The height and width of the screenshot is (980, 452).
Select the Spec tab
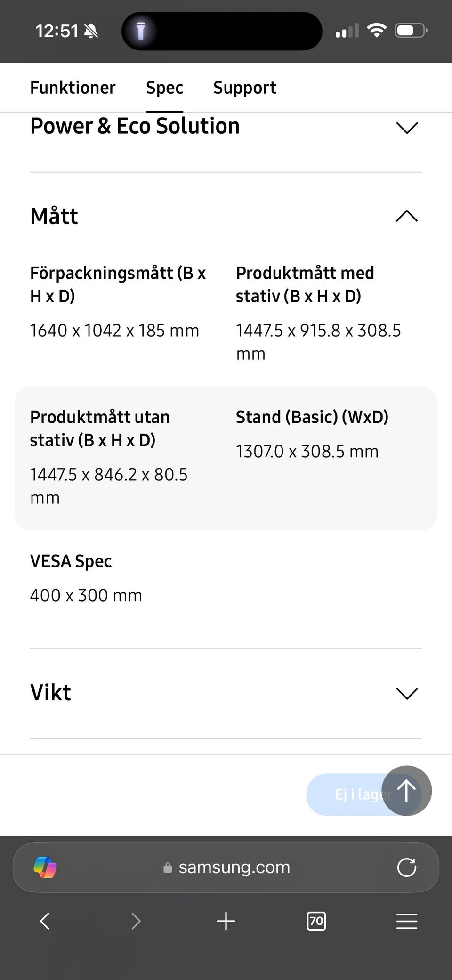(x=164, y=88)
